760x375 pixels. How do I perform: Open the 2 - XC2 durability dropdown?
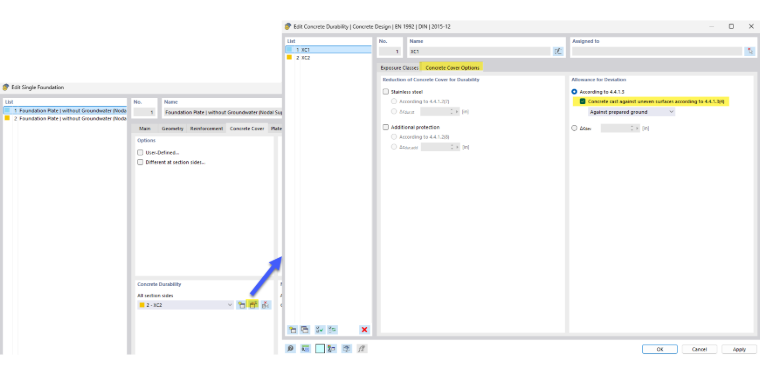[185, 305]
